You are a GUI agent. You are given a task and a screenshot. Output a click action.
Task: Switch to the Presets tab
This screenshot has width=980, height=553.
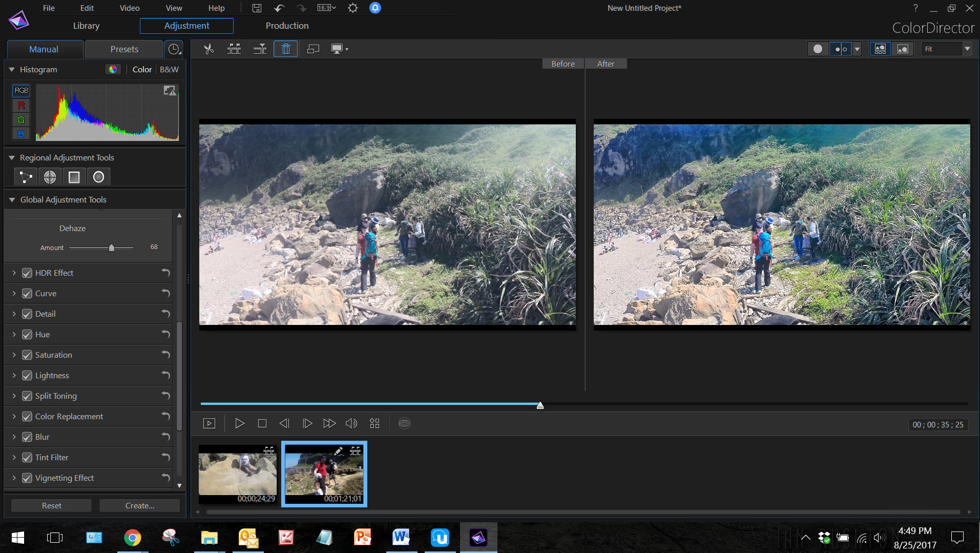coord(123,49)
